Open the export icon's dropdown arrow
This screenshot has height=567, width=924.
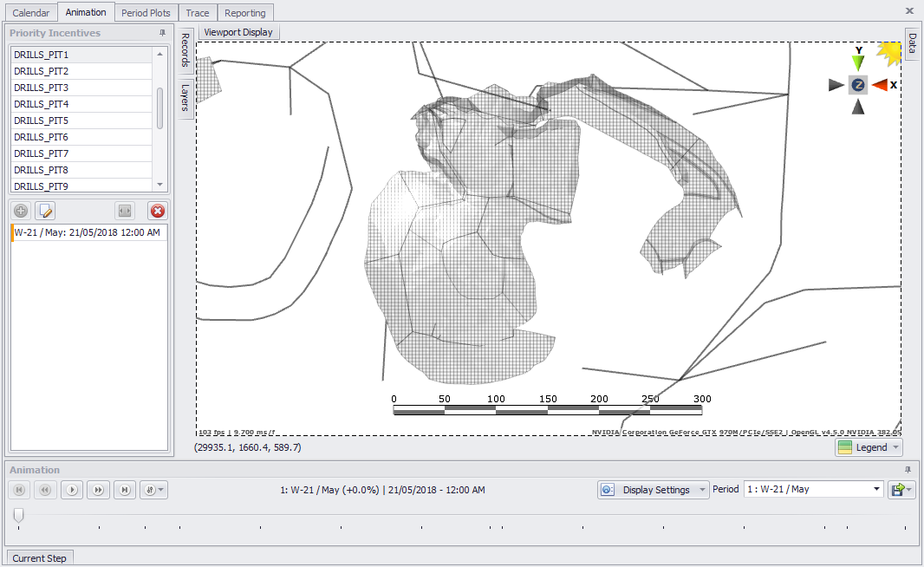click(x=910, y=490)
